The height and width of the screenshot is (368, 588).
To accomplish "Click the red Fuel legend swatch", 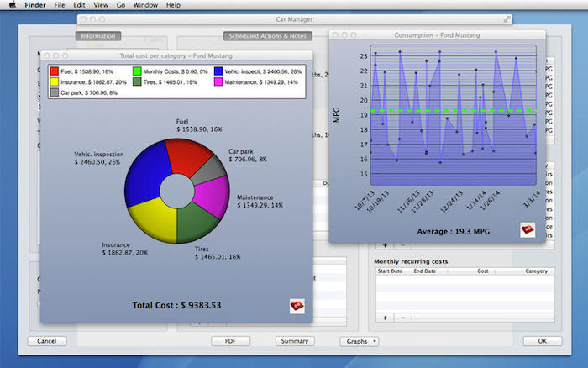I will (55, 71).
